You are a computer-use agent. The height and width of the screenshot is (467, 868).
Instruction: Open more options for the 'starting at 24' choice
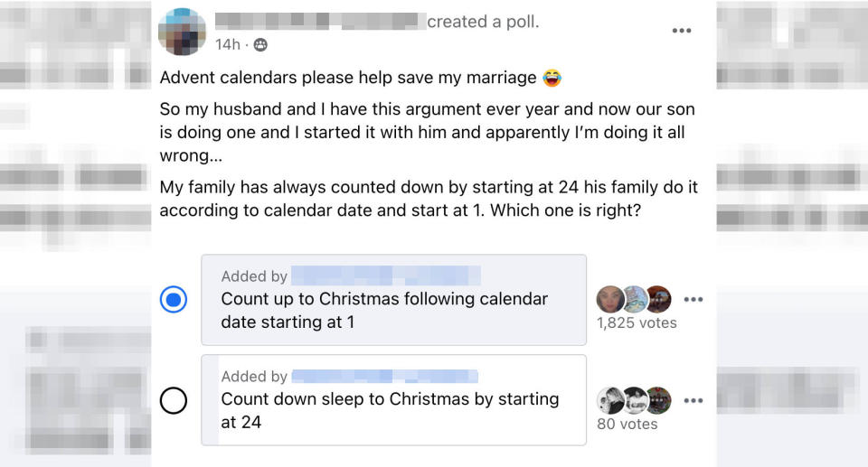pyautogui.click(x=693, y=400)
